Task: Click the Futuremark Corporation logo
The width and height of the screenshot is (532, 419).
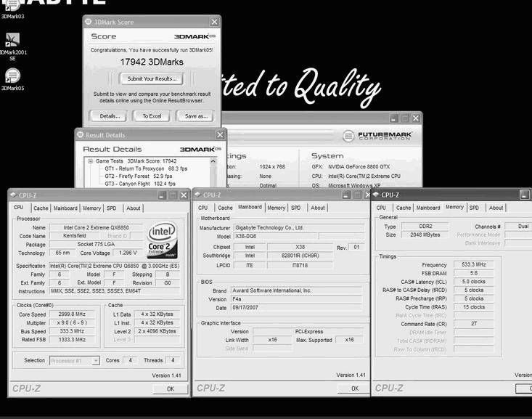Action: point(377,136)
